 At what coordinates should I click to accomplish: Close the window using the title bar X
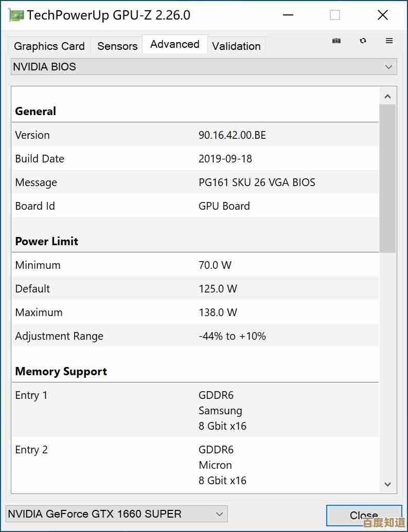pos(383,15)
